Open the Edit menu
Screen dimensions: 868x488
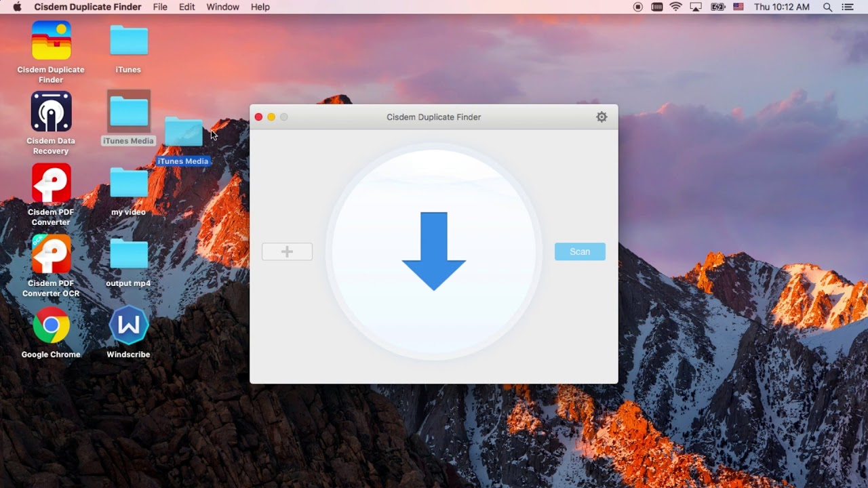187,7
